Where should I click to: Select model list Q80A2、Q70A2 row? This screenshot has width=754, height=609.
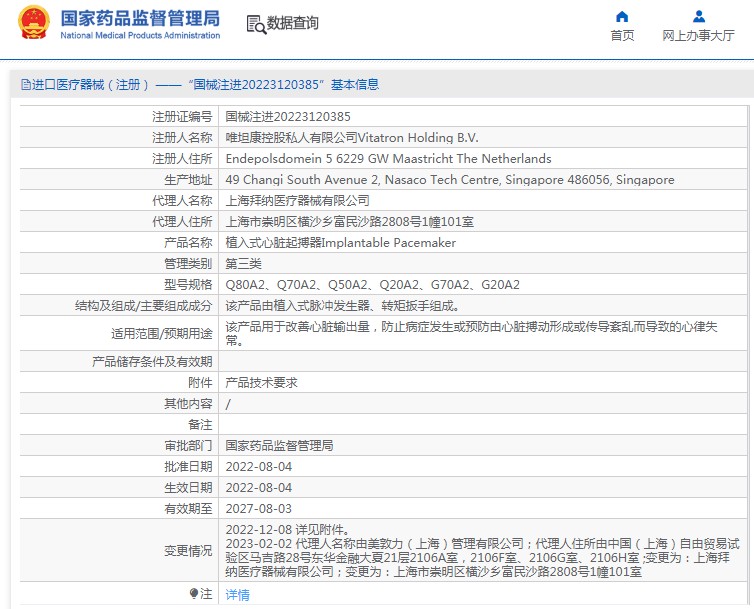point(373,285)
